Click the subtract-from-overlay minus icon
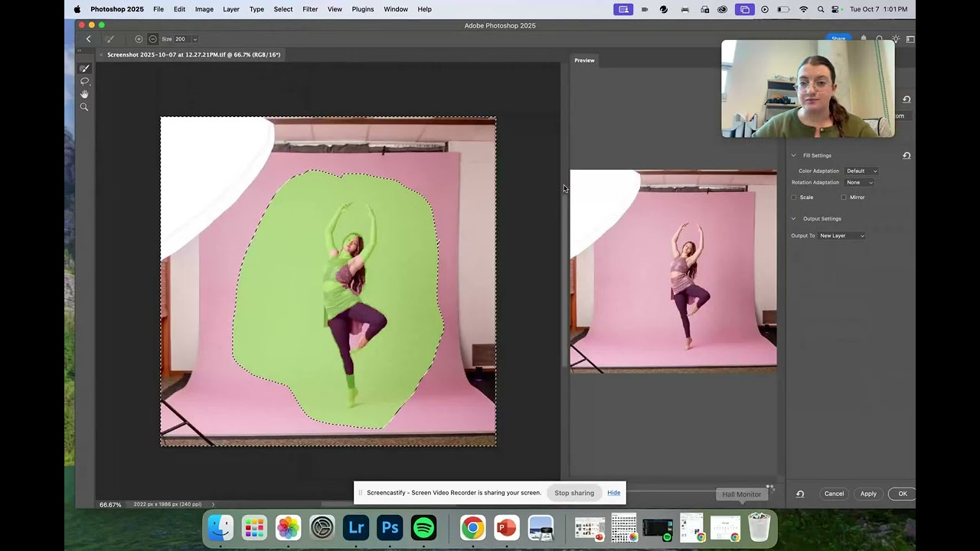This screenshot has width=980, height=551. 152,39
